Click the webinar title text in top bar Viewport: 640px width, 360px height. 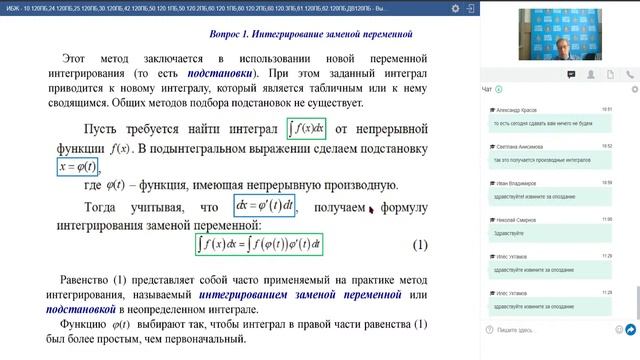(195, 8)
